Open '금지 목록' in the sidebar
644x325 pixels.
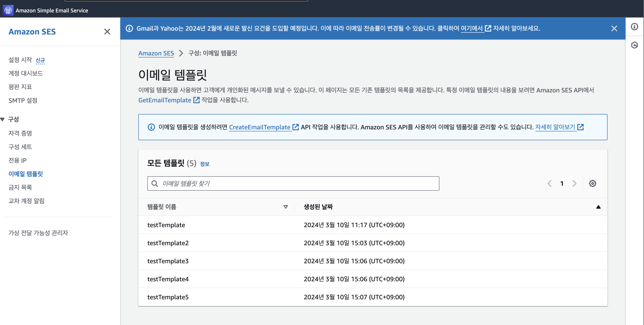[x=20, y=187]
